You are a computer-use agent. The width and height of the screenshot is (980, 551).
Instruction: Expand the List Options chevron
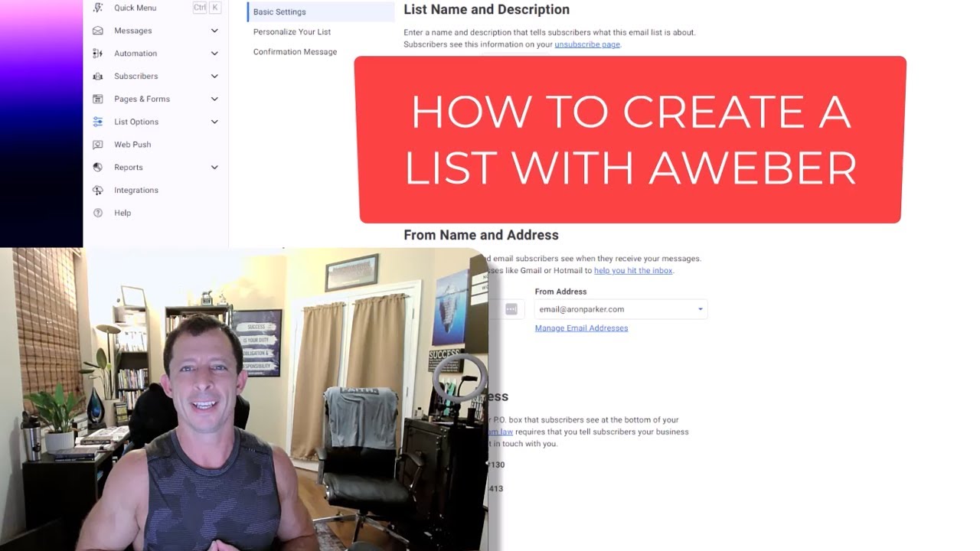point(214,122)
